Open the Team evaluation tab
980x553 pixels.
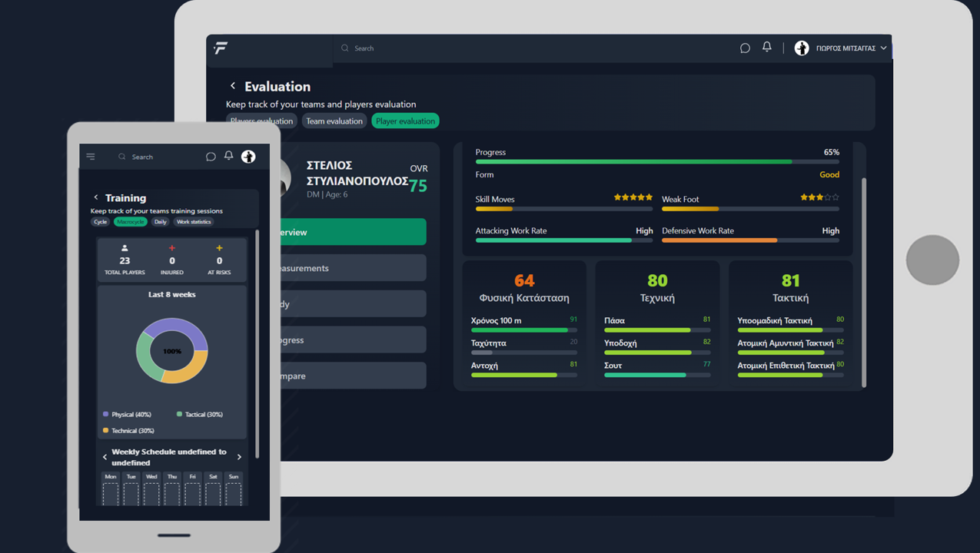coord(334,121)
